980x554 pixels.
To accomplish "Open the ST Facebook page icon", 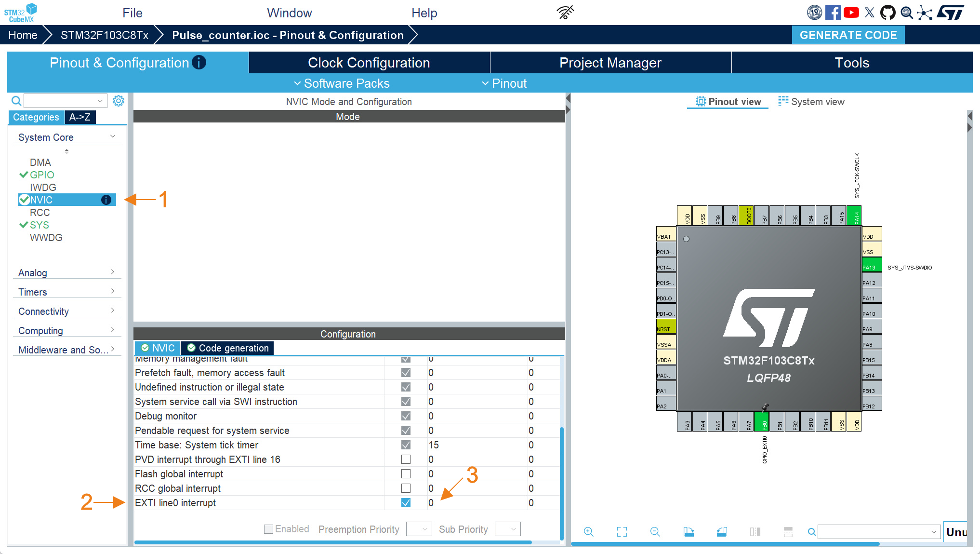I will click(833, 13).
